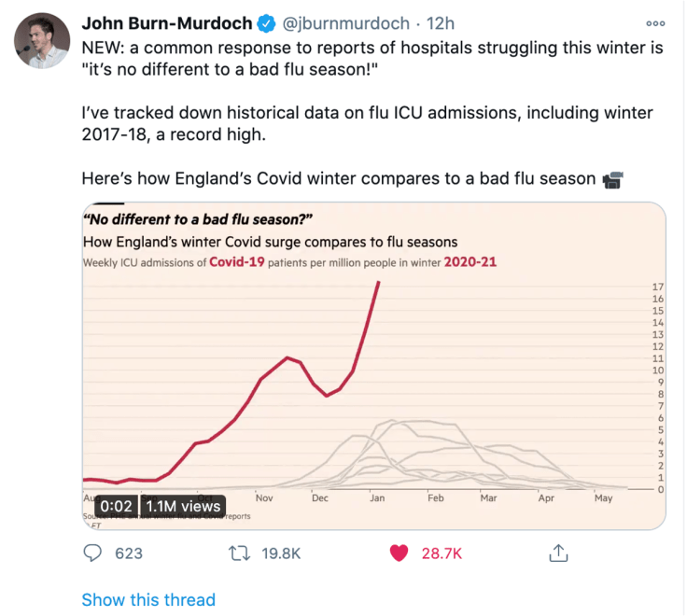Play the embedded flu season chart video
Screen dimensions: 687x616
pyautogui.click(x=373, y=364)
